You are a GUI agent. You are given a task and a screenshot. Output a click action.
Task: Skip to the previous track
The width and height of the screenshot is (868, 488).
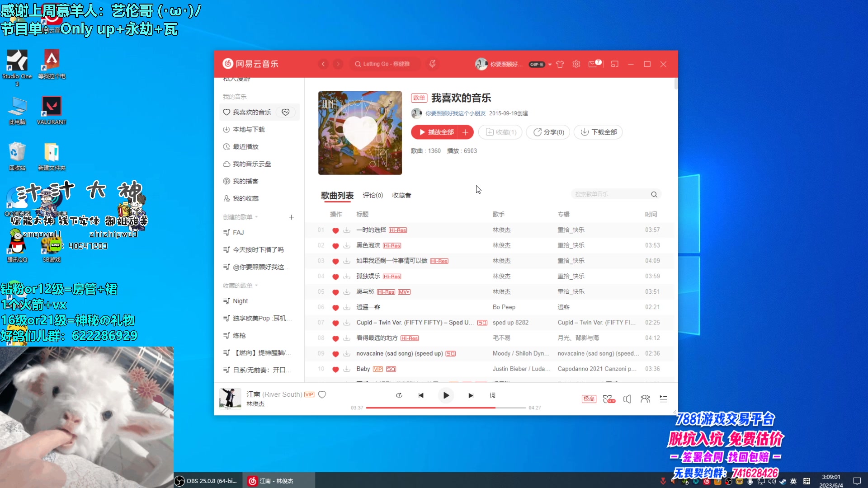pos(421,395)
